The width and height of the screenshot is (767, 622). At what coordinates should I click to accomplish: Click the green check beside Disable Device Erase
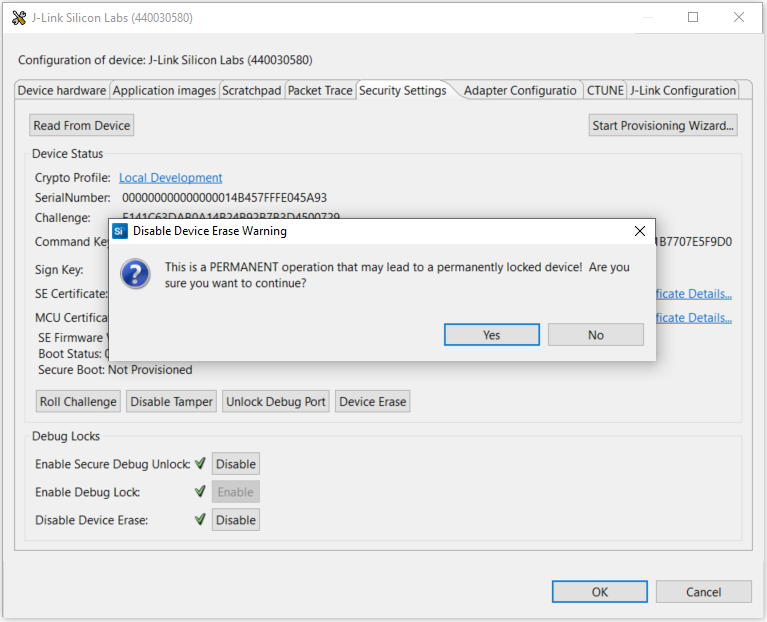(x=200, y=520)
